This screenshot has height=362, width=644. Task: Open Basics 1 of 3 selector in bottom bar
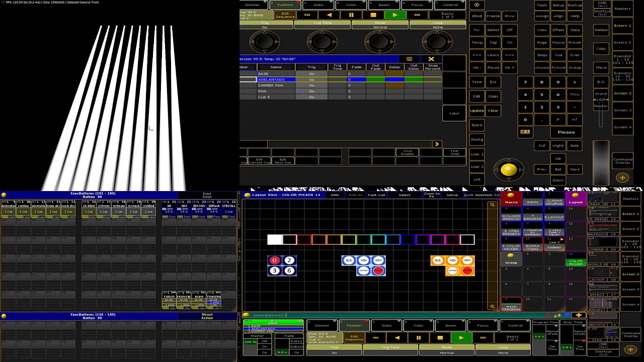click(512, 338)
